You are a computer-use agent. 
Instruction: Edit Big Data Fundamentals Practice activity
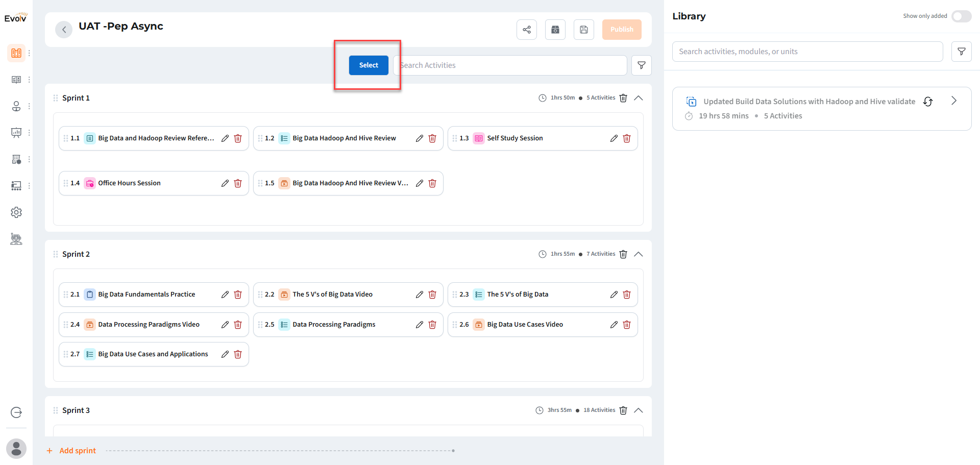(x=225, y=295)
